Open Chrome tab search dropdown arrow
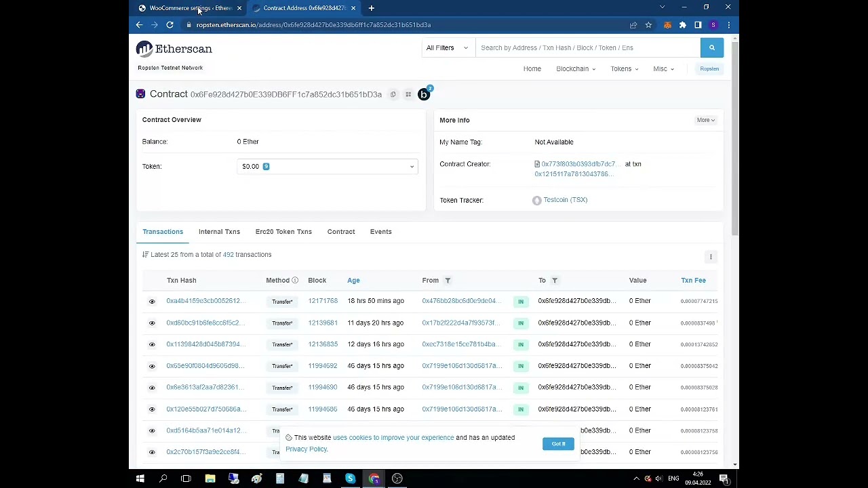This screenshot has width=868, height=488. point(662,7)
